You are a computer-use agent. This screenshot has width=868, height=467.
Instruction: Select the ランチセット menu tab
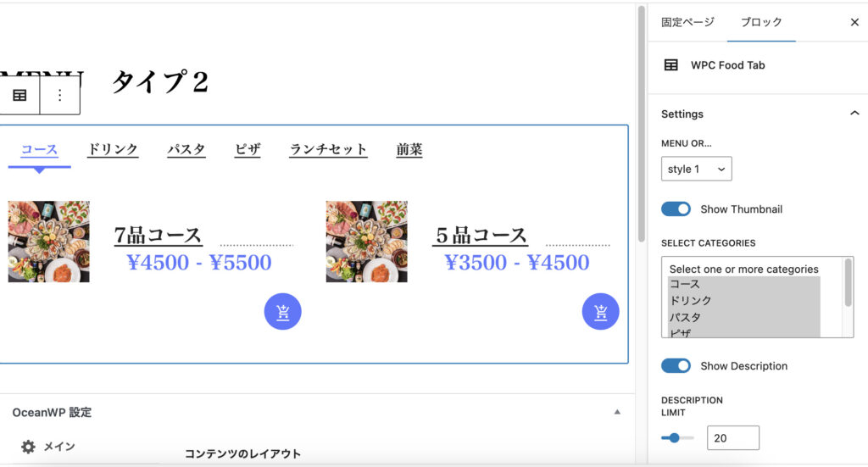[328, 150]
